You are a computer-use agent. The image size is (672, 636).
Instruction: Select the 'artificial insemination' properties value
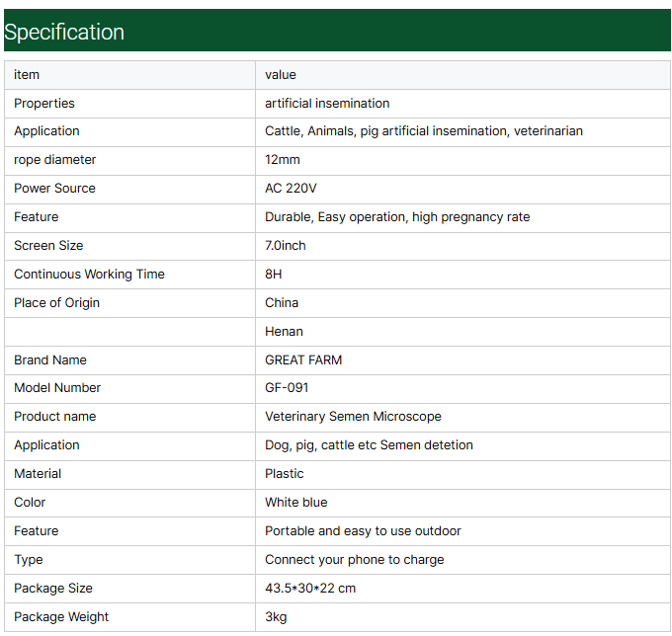327,104
